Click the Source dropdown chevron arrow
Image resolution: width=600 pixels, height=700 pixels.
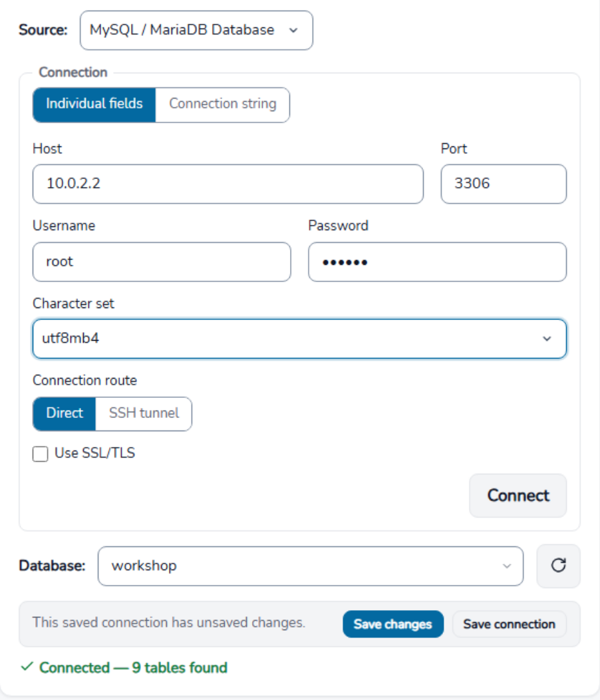(x=293, y=31)
